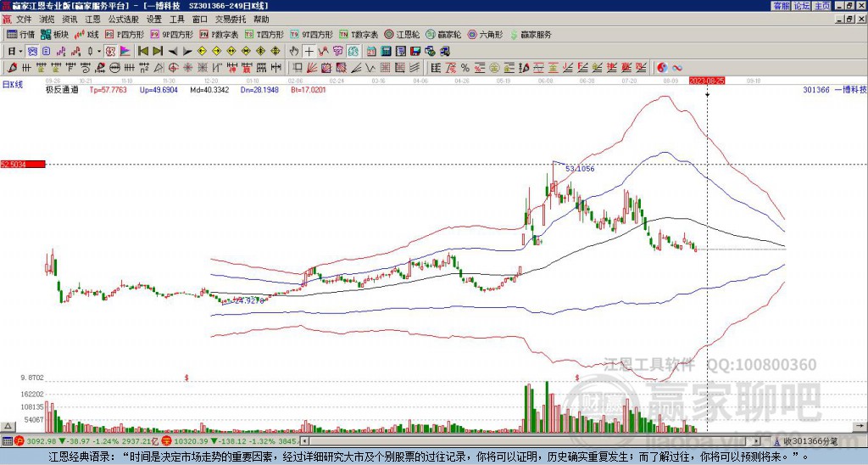Click the save floppy disk icon
Image resolution: width=868 pixels, height=465 pixels.
415,52
